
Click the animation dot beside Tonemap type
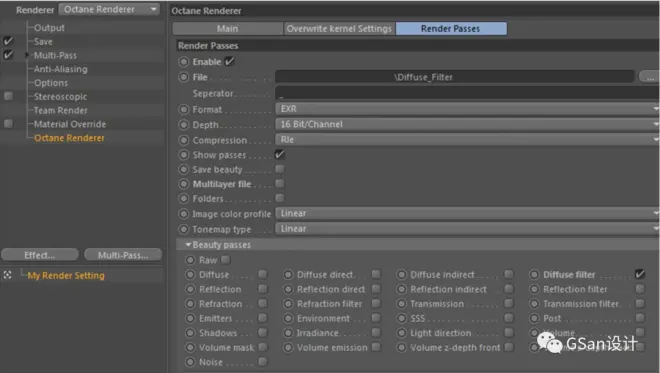[x=184, y=229]
